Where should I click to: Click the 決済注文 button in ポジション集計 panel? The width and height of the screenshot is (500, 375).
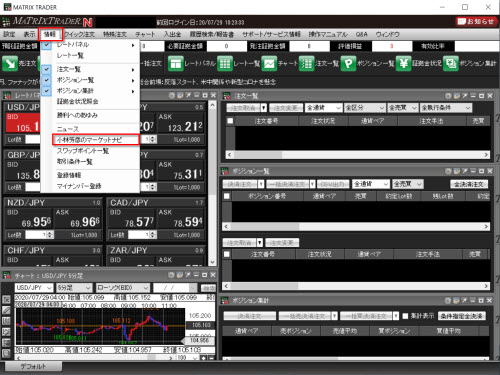point(249,316)
